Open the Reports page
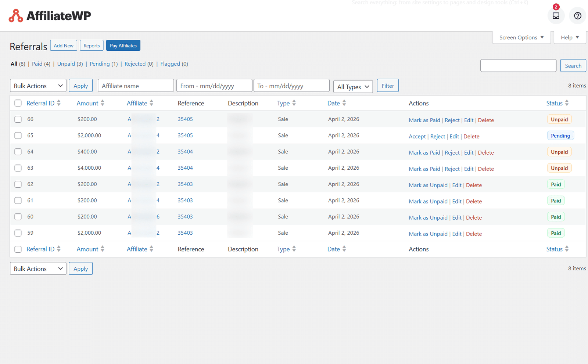The width and height of the screenshot is (588, 364). (x=92, y=46)
